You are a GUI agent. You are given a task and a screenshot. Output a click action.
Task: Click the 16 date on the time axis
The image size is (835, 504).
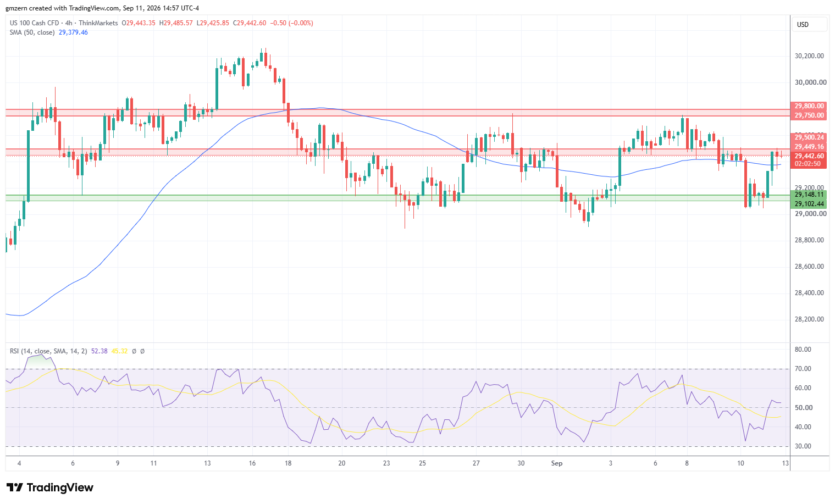[x=252, y=463]
